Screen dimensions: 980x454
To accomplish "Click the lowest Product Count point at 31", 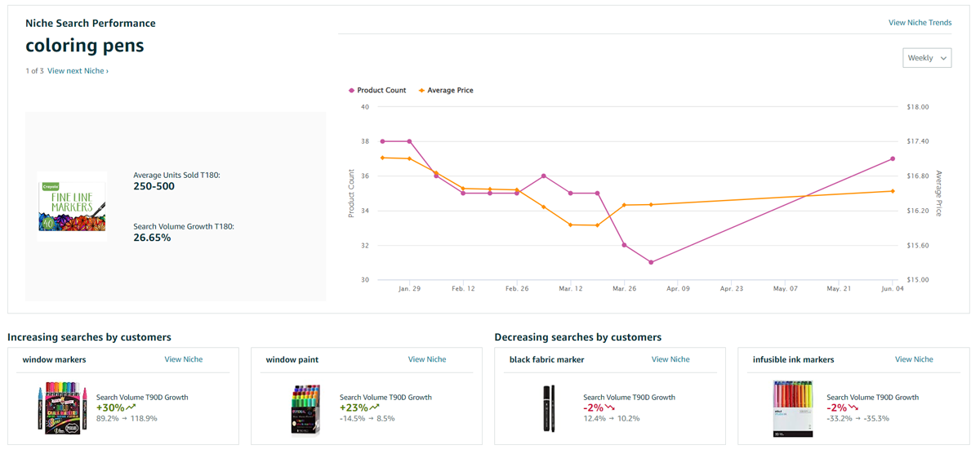I will tap(651, 262).
